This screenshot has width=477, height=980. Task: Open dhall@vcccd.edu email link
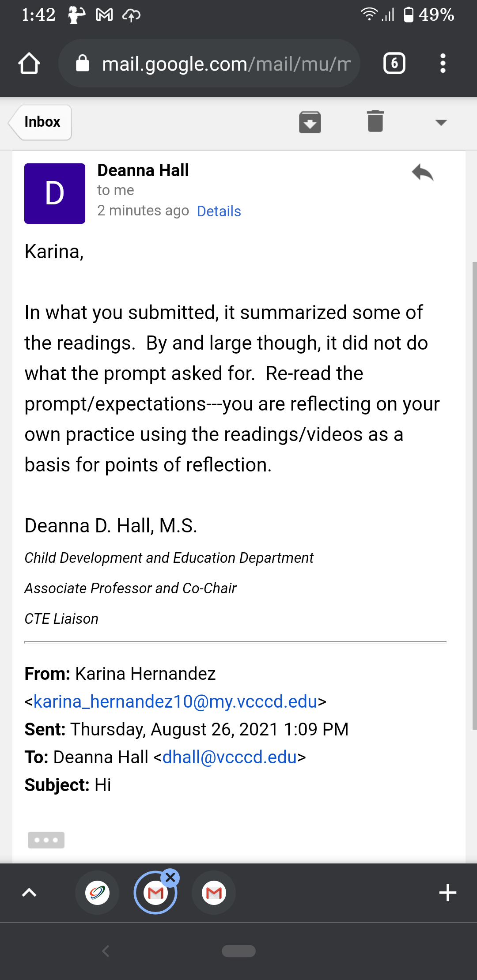click(x=229, y=757)
